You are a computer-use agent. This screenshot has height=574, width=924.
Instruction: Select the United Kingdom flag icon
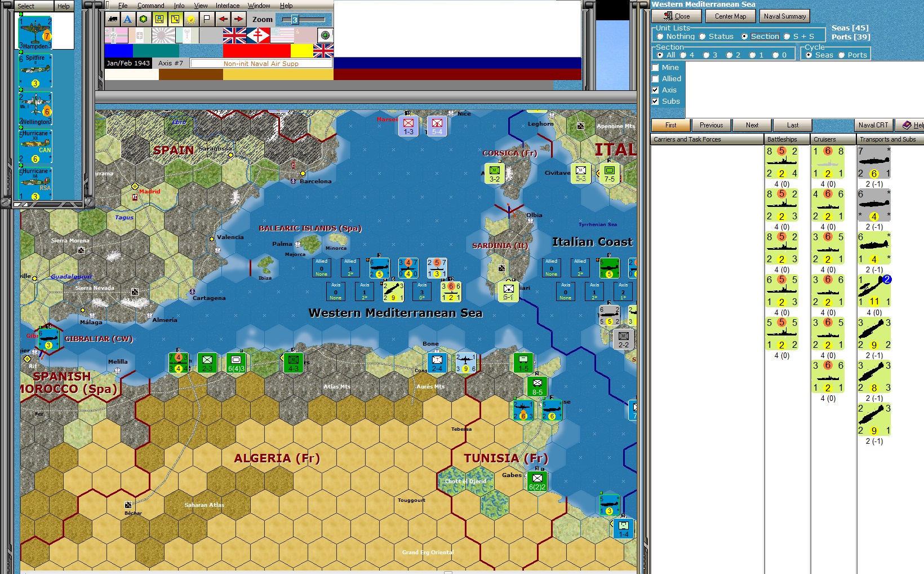[234, 36]
